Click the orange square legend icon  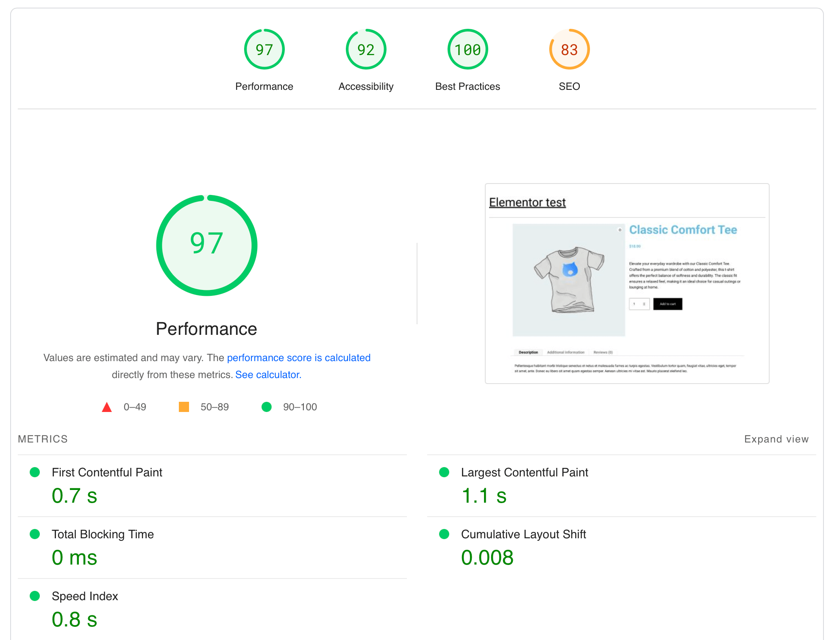coord(184,407)
